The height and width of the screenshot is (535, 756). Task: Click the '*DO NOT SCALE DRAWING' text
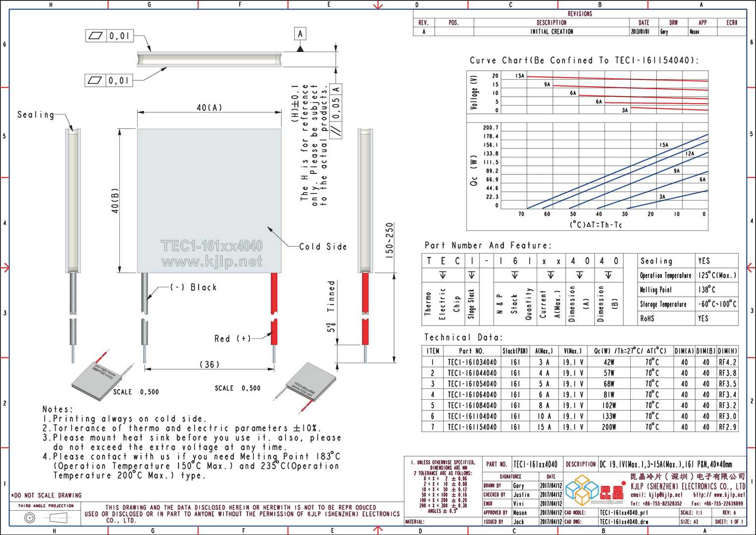46,495
